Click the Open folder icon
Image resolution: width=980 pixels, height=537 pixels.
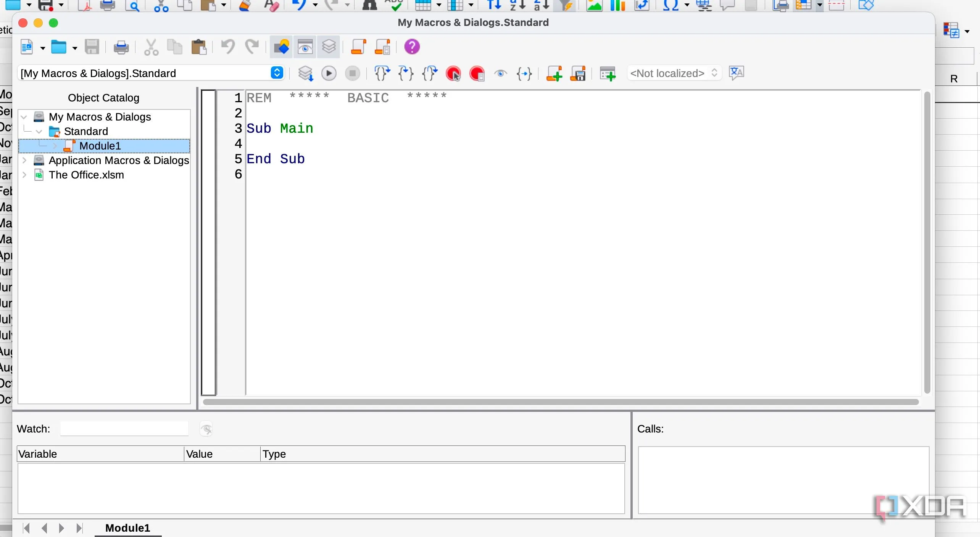click(59, 47)
